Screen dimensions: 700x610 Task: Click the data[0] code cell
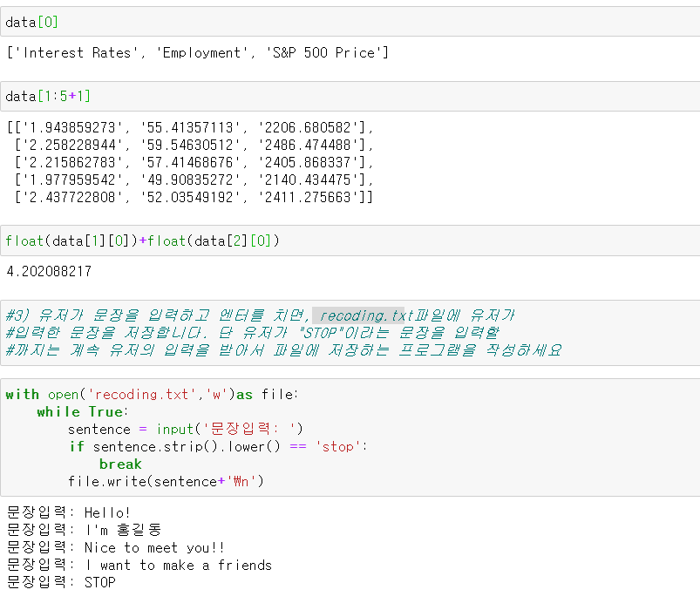click(x=350, y=22)
